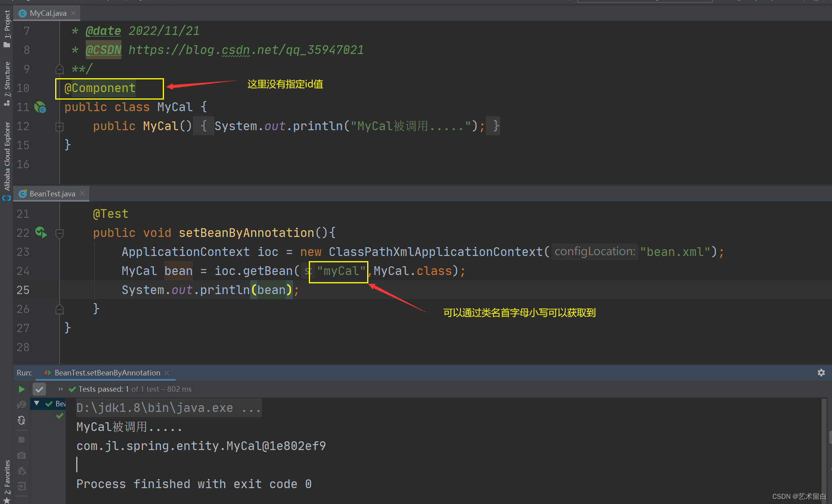This screenshot has height=504, width=832.
Task: Click ClassPathXmlApplicationContext class name
Action: coord(435,252)
